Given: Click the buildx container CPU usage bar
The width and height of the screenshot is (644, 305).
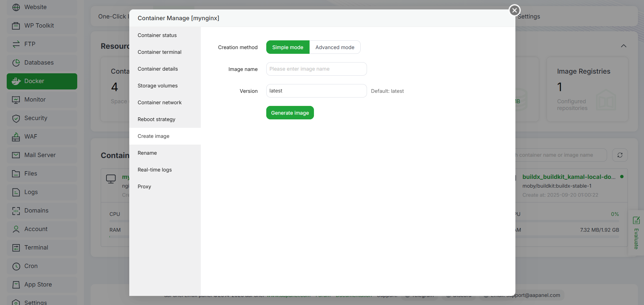Looking at the screenshot, I should point(567,221).
